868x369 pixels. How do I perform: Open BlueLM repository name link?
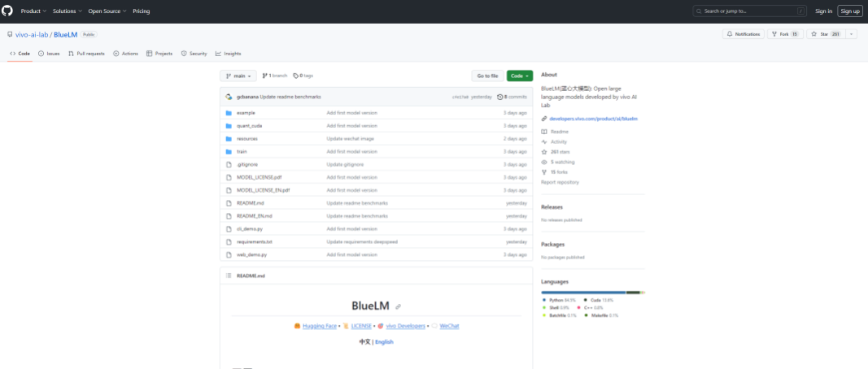(65, 34)
